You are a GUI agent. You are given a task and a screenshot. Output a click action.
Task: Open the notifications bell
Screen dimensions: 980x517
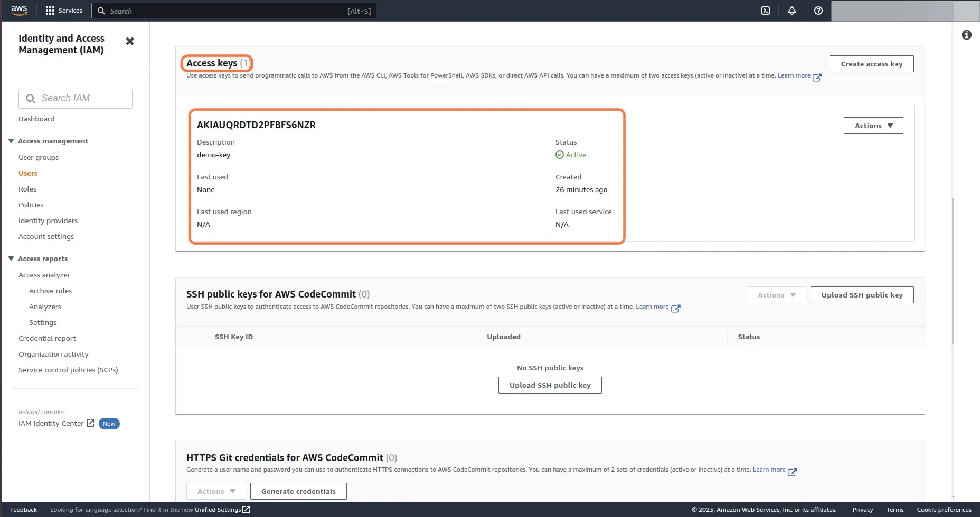[x=791, y=11]
